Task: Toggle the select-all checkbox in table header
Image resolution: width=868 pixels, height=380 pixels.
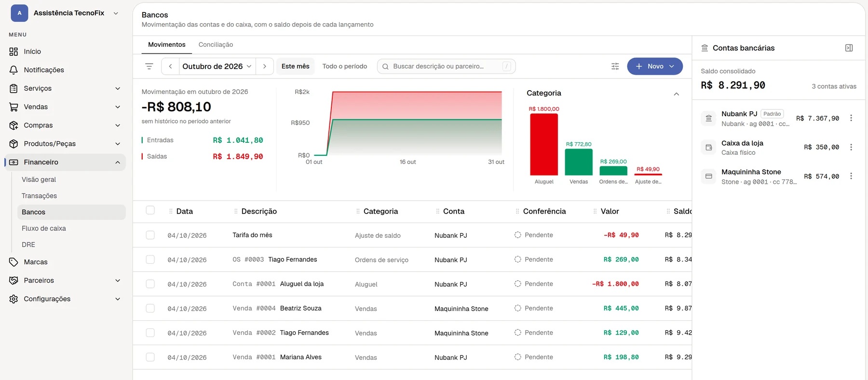Action: coord(150,210)
